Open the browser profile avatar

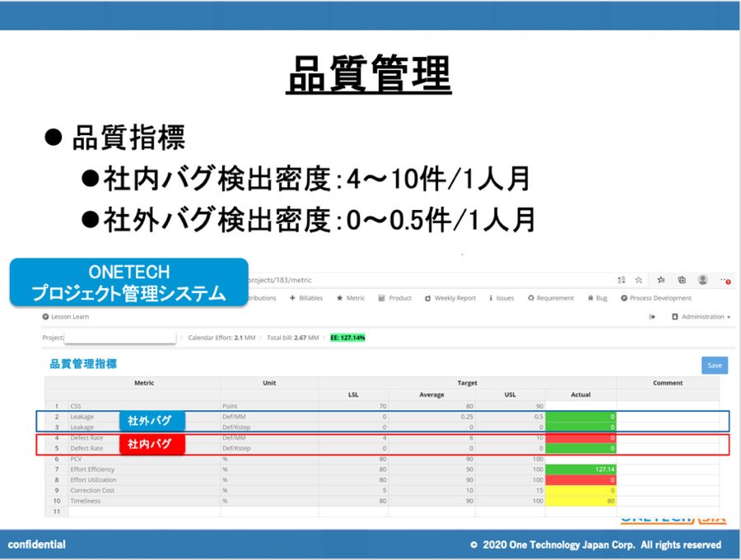pos(703,280)
